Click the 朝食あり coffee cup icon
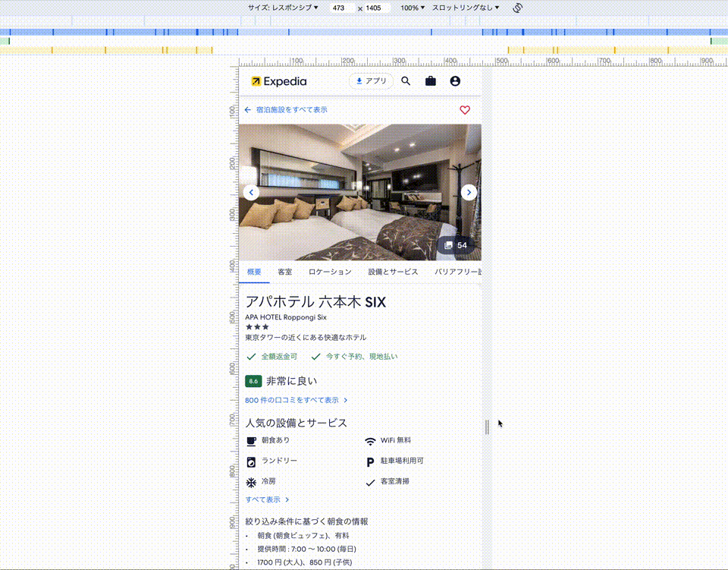The height and width of the screenshot is (570, 728). click(x=251, y=442)
